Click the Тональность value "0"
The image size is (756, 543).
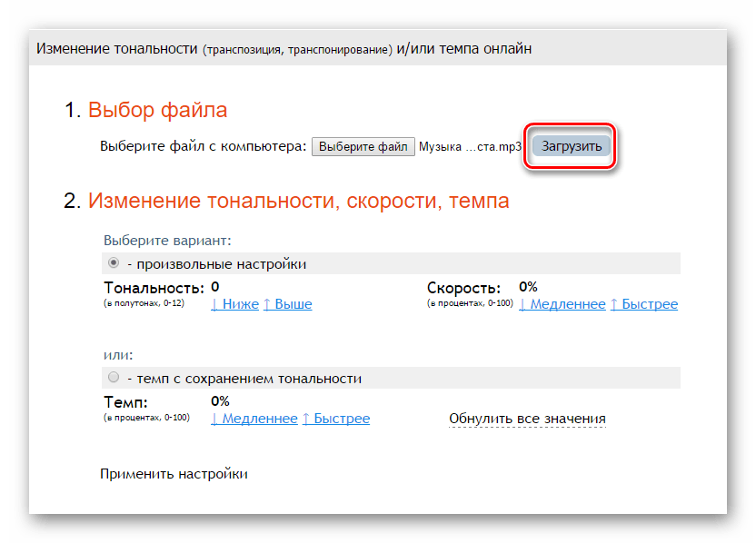(215, 287)
